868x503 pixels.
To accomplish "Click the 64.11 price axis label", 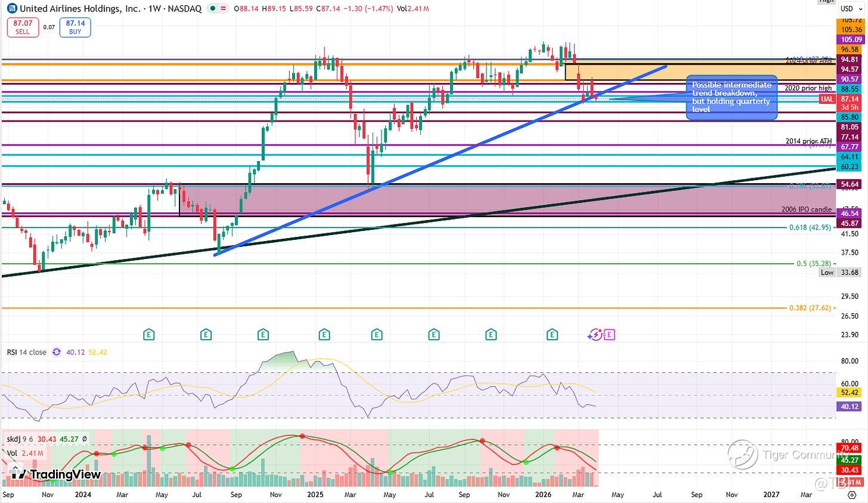I will click(x=850, y=157).
